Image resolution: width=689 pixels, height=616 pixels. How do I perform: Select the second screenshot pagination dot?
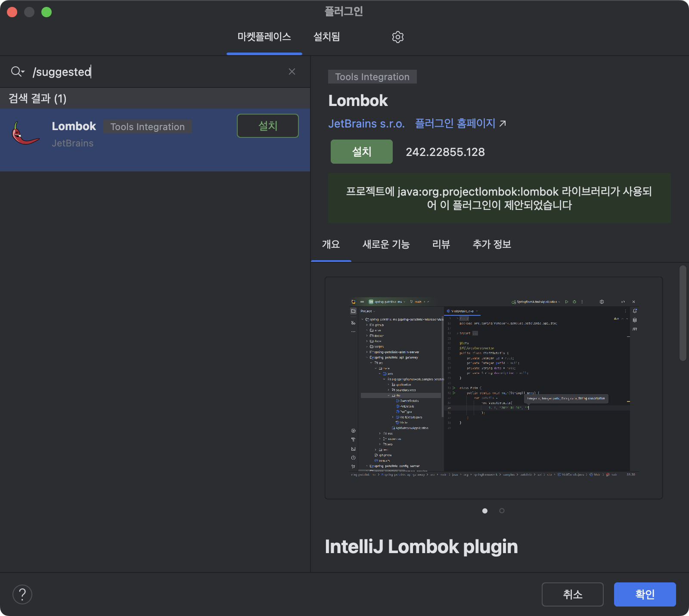502,511
